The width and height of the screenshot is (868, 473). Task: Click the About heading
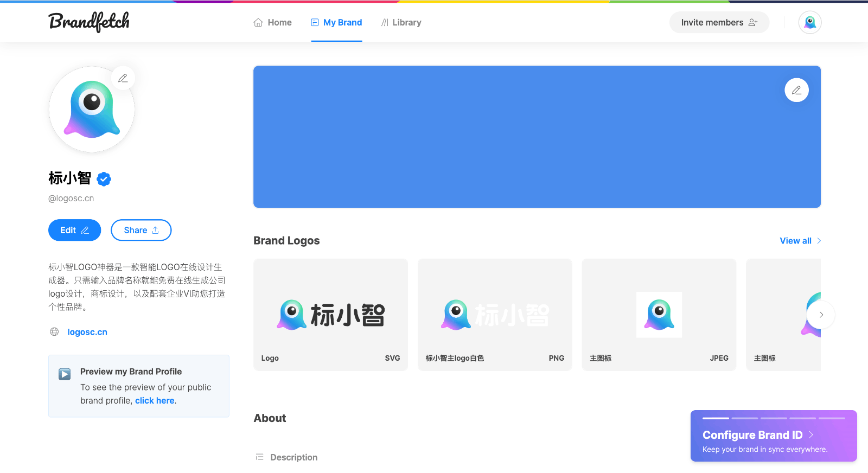point(270,418)
